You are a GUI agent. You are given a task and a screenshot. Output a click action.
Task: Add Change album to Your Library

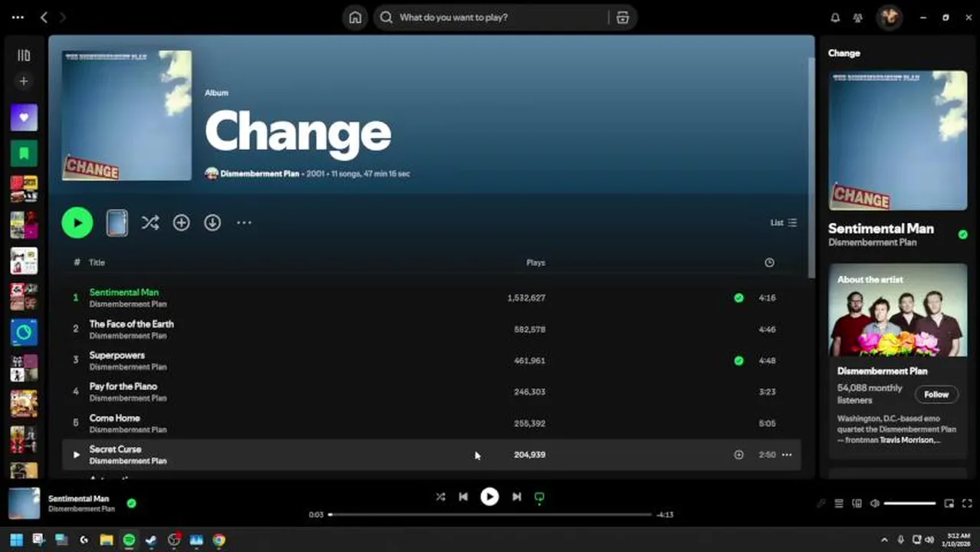(x=181, y=222)
